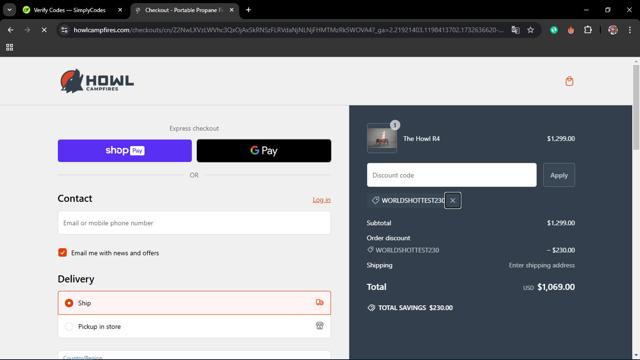Switch to the Checkout Portable Propane tab

[184, 10]
